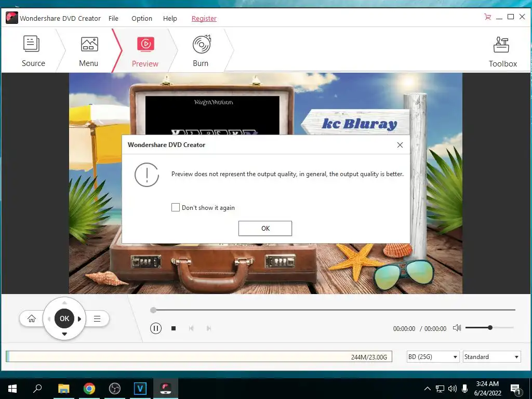Open the File menu
This screenshot has width=532, height=399.
tap(113, 18)
